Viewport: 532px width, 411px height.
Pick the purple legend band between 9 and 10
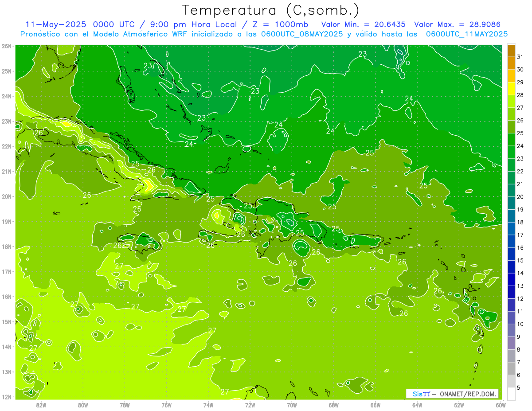[511, 330]
